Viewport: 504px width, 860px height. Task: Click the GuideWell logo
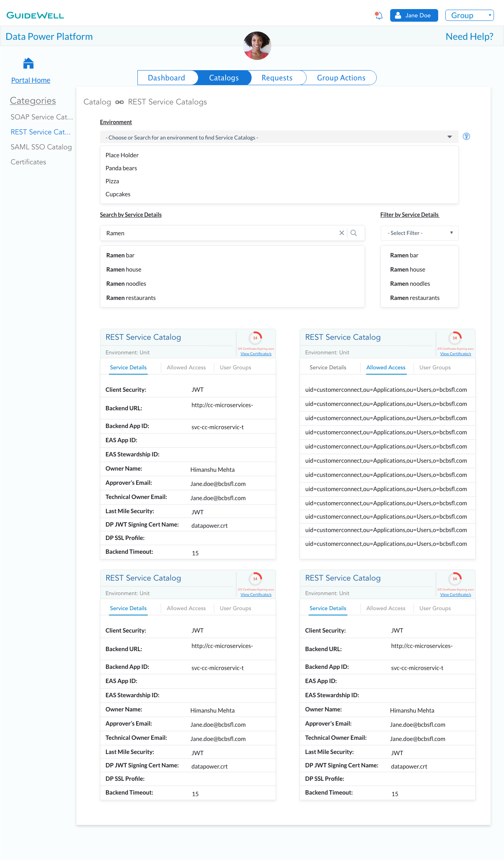[x=35, y=15]
